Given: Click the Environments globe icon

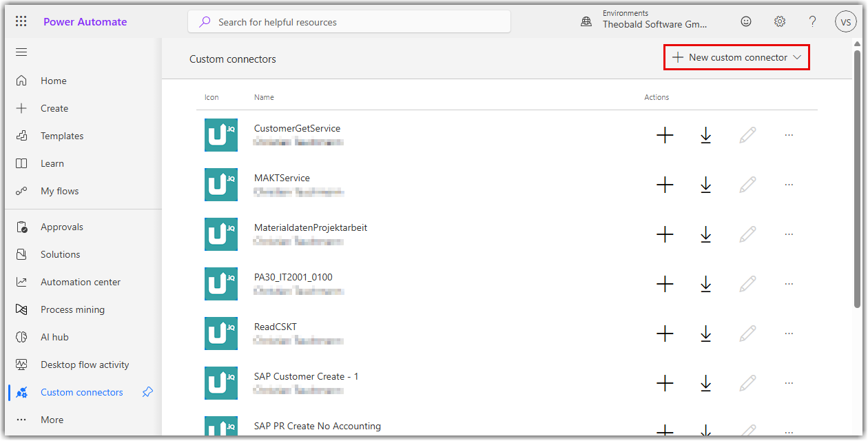Looking at the screenshot, I should tap(586, 21).
